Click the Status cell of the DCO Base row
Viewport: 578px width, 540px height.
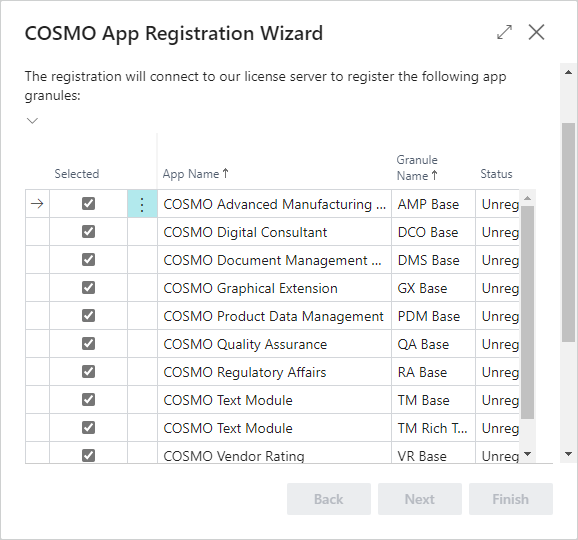498,232
